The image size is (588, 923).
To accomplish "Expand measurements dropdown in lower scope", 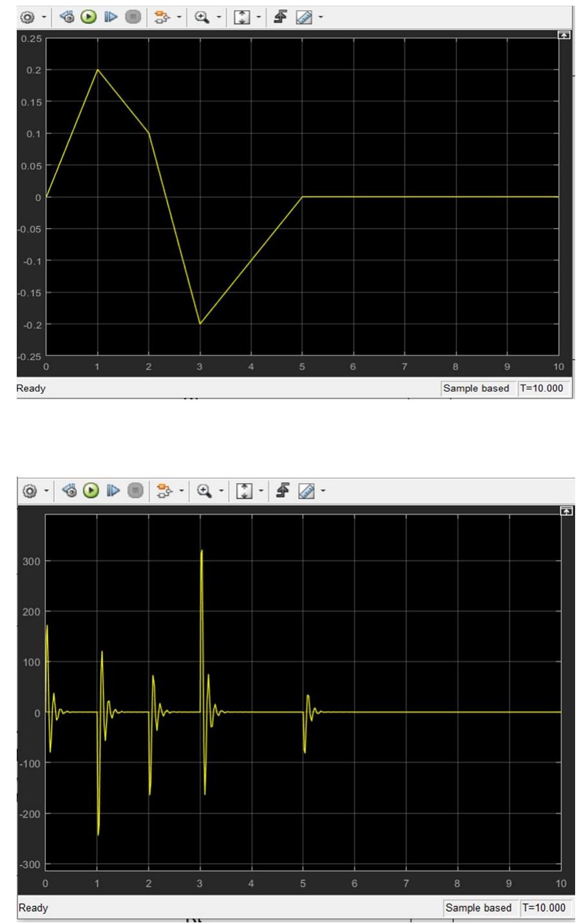I will tap(323, 491).
